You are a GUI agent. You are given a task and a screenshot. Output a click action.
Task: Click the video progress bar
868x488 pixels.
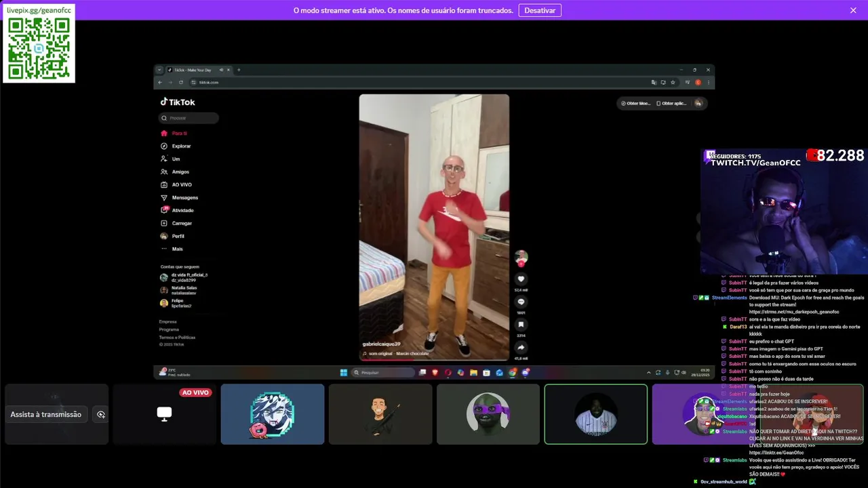[434, 360]
